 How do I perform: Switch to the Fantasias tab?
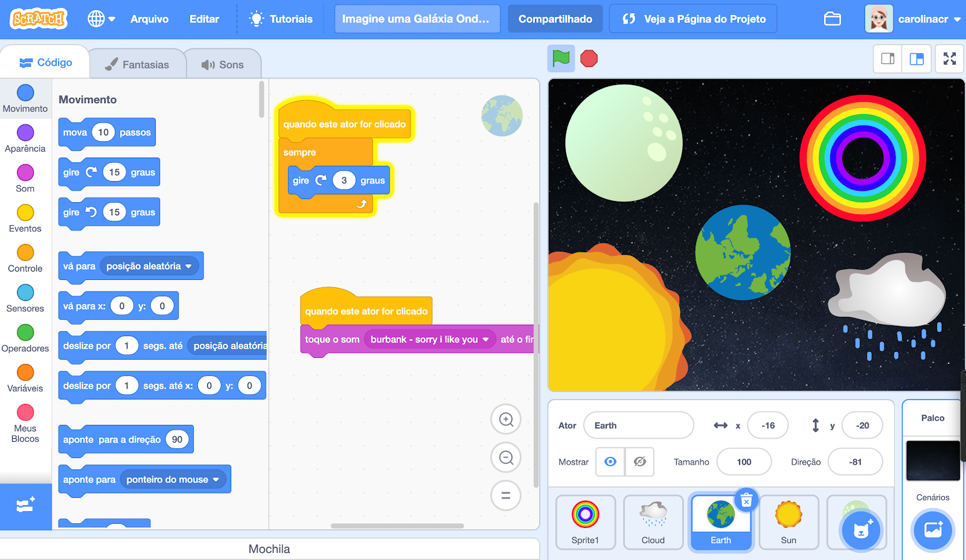point(138,65)
